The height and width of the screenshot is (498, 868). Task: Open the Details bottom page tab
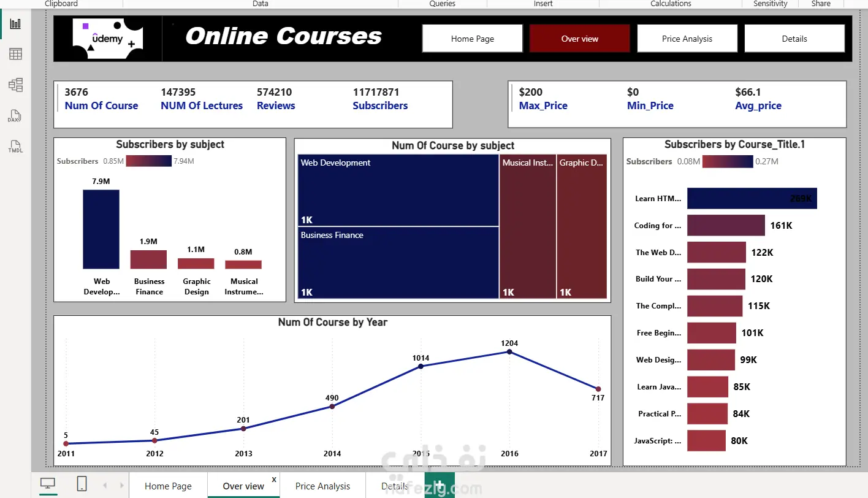[x=395, y=486]
